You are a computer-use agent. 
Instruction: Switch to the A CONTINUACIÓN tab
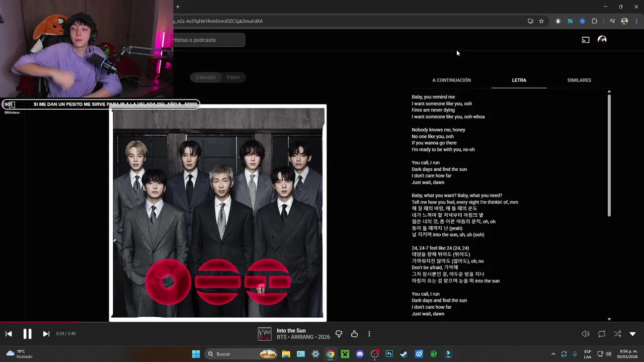click(451, 80)
